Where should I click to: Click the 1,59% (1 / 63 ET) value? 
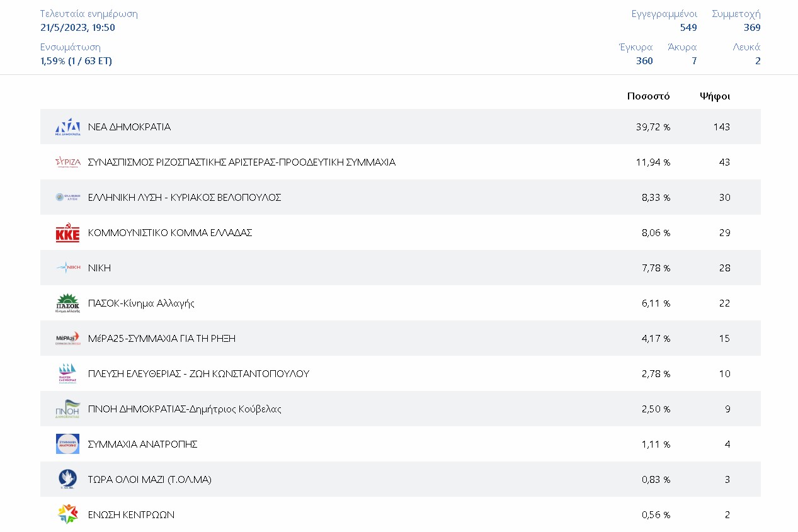[x=76, y=61]
